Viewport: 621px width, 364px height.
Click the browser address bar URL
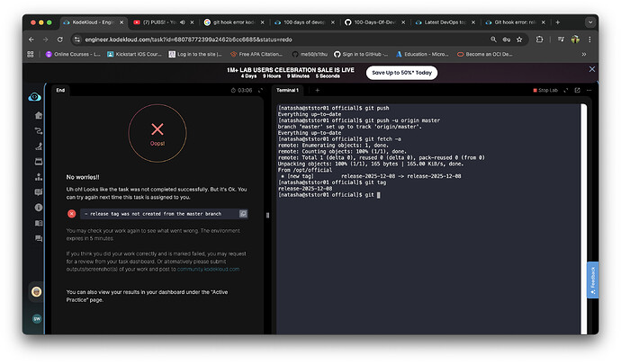coord(188,40)
